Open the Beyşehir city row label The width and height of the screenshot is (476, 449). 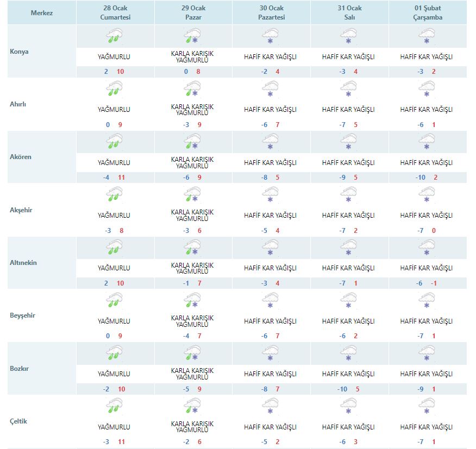click(22, 315)
